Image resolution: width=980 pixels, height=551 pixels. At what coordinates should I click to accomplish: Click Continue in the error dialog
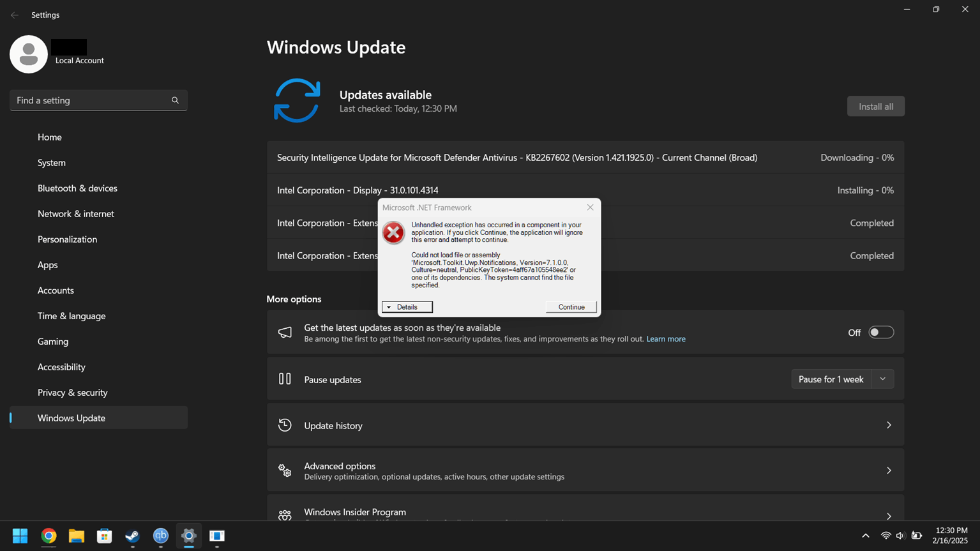[x=571, y=307]
